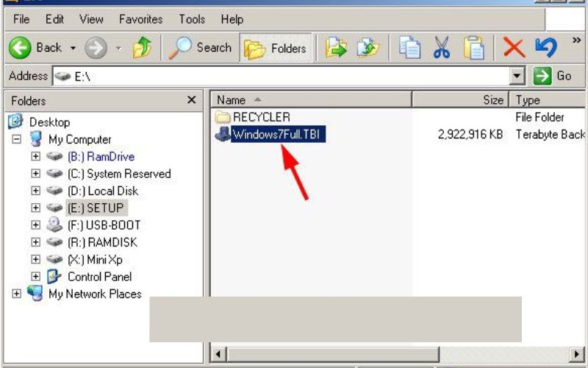Select the Windows7Full.TBI file
588x368 pixels.
[x=278, y=134]
